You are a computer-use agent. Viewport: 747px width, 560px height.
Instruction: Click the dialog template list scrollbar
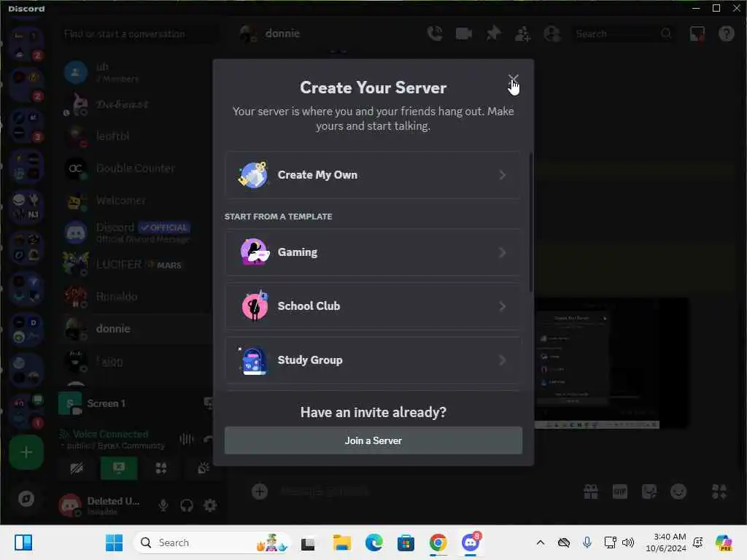pos(531,222)
